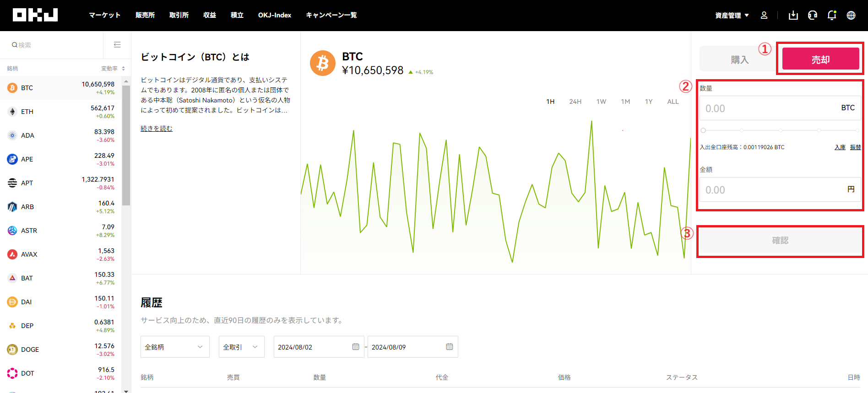Select the AVAX coin icon
Image resolution: width=868 pixels, height=393 pixels.
point(12,254)
